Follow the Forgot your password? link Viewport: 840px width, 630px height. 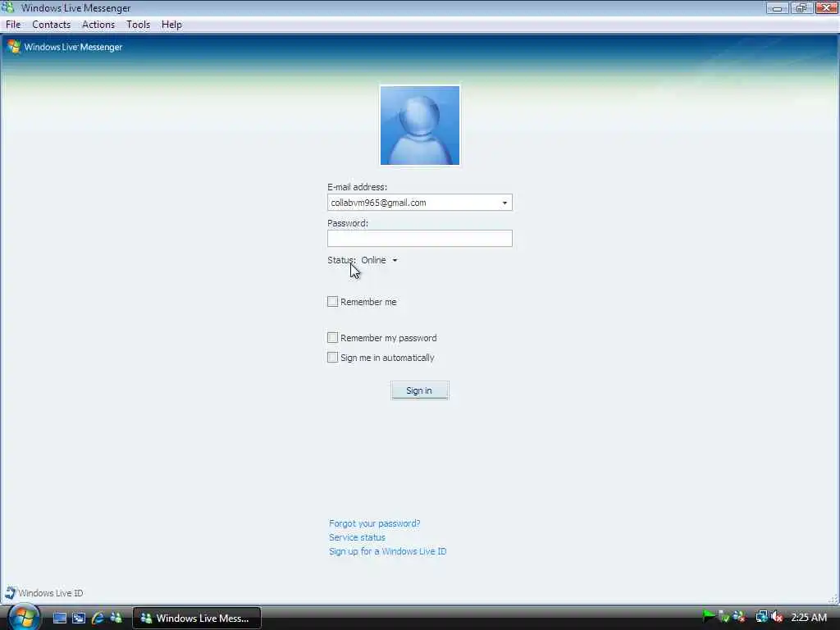[374, 523]
